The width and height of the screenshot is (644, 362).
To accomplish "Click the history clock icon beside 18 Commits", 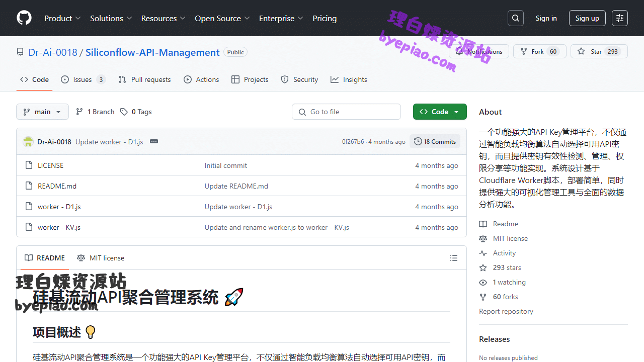I will point(418,142).
